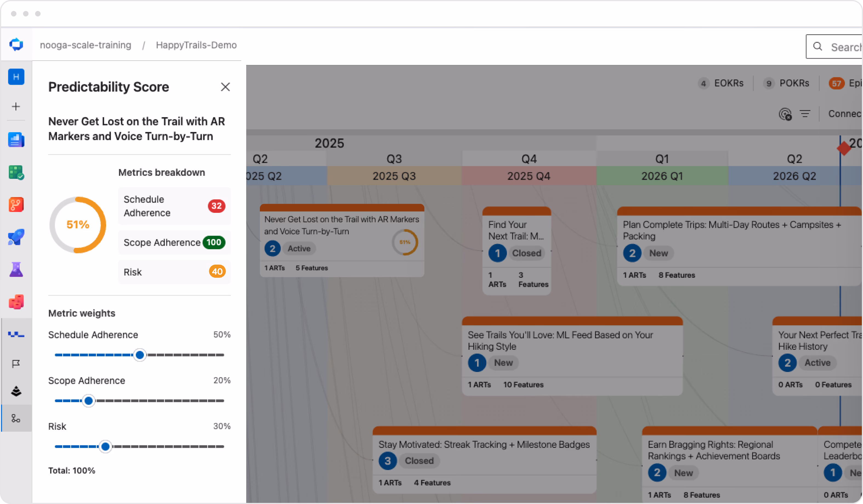Open HappyTrails-Demo breadcrumb link

pyautogui.click(x=196, y=45)
